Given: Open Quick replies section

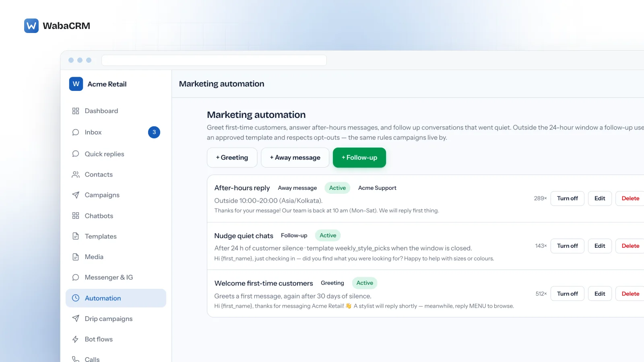Looking at the screenshot, I should pyautogui.click(x=116, y=154).
